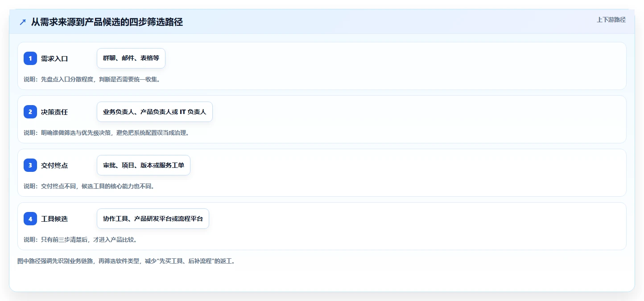644x301 pixels.
Task: Click the 决策责任 description about 明确谁做筛选
Action: pyautogui.click(x=106, y=133)
